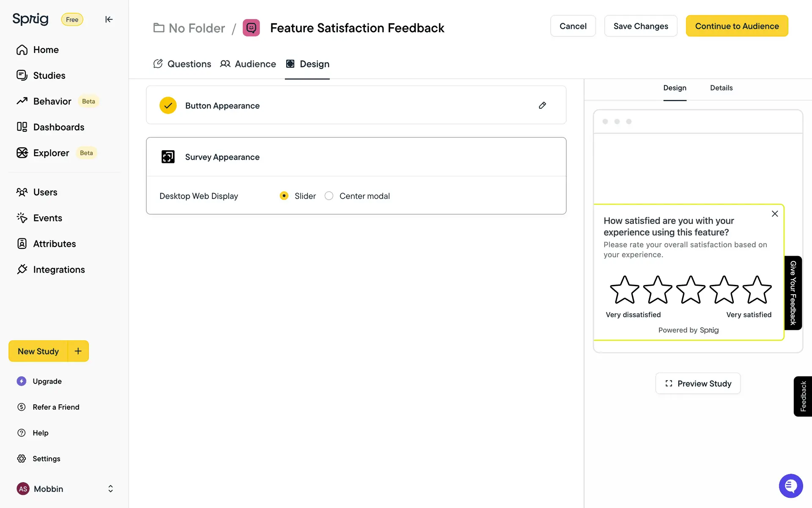Click the pink study emoji icon

point(251,28)
